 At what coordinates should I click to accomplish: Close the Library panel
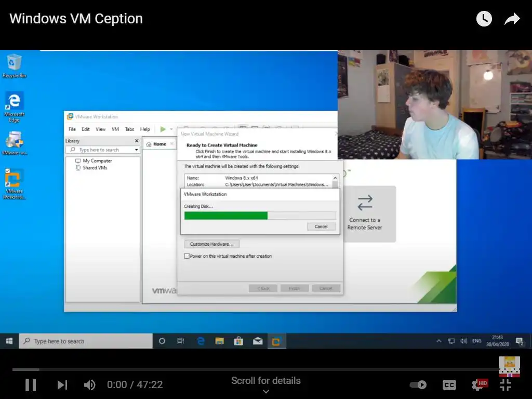[137, 141]
